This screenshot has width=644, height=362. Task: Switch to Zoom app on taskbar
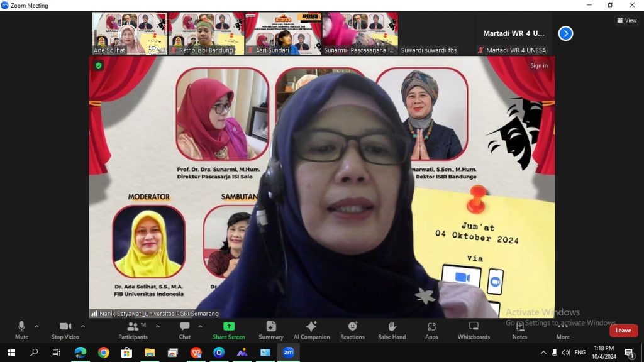click(288, 353)
